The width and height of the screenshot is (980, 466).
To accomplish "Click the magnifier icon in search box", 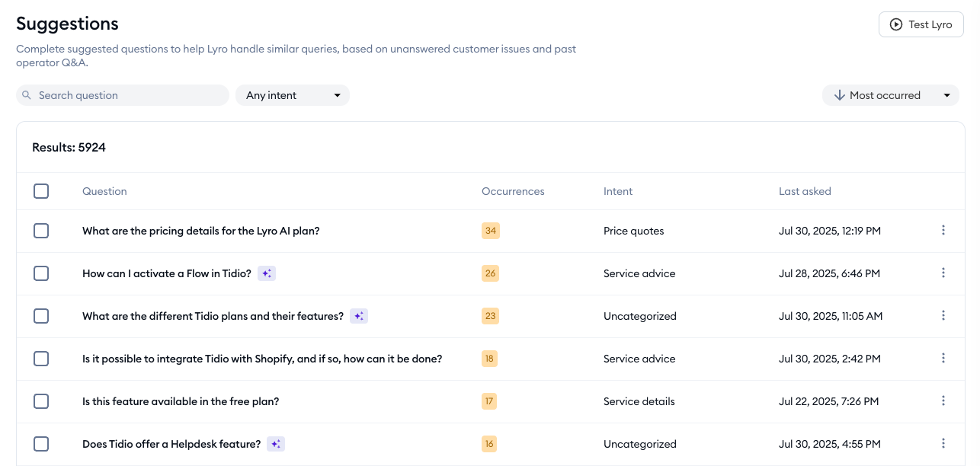I will [27, 95].
